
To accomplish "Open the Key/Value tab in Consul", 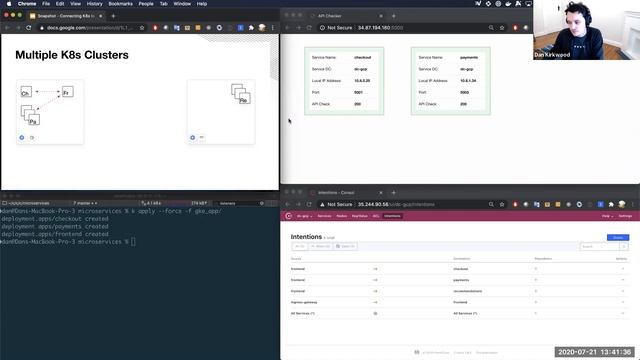I will (x=360, y=216).
